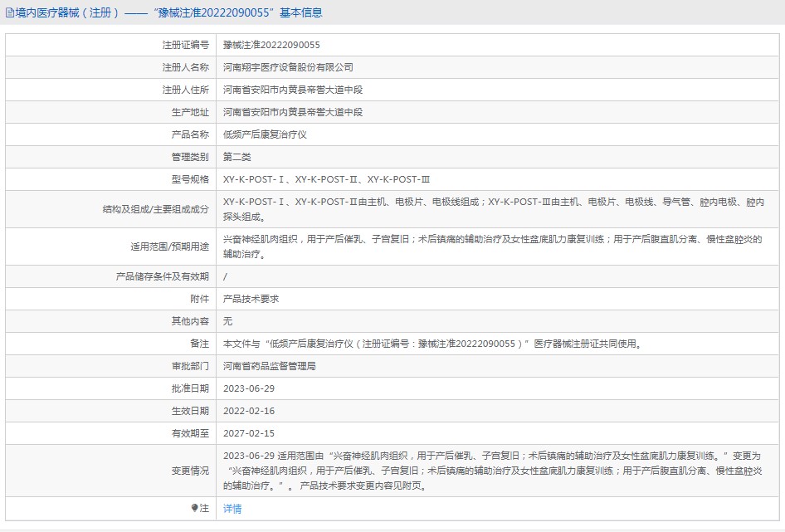Viewport: 785px width, 532px height.
Task: Select the product name 低频产后康复治疗仪
Action: click(265, 134)
